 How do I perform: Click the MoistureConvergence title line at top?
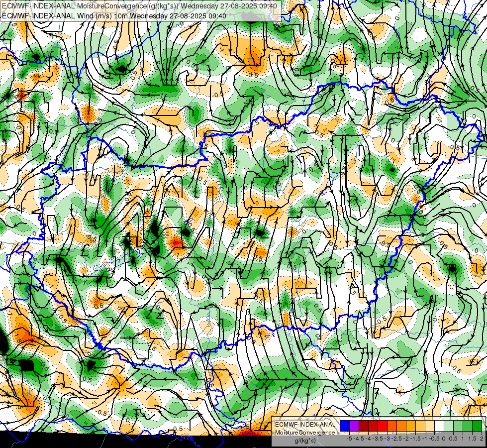click(x=139, y=5)
